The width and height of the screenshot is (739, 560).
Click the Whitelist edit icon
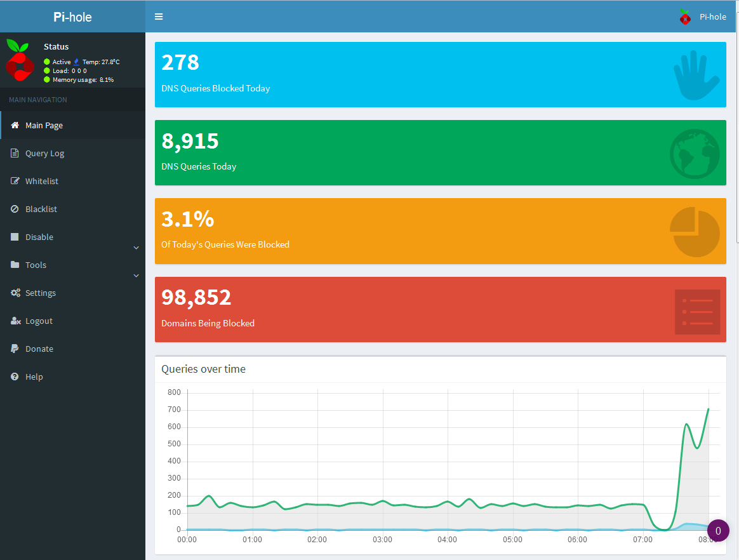pyautogui.click(x=15, y=181)
